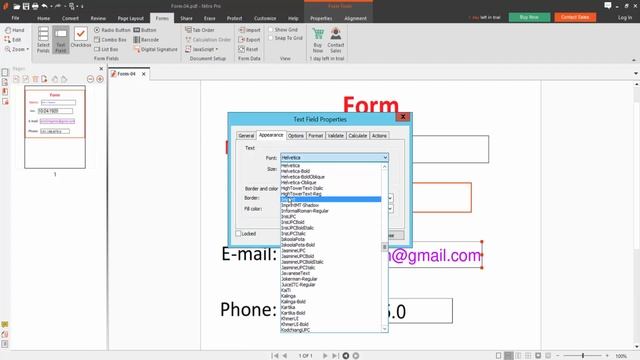Choose InformalRoman-Regular from font list
Viewport: 640px width, 360px height.
click(331, 211)
